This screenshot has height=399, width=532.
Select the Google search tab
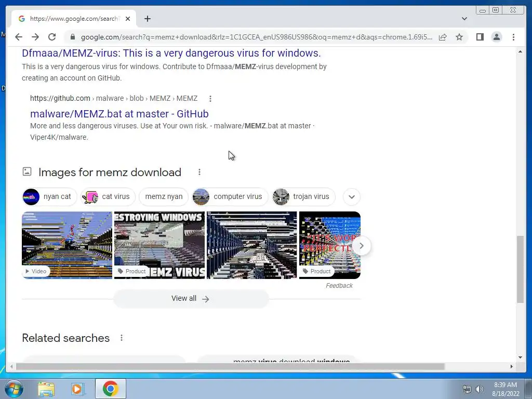tap(74, 19)
